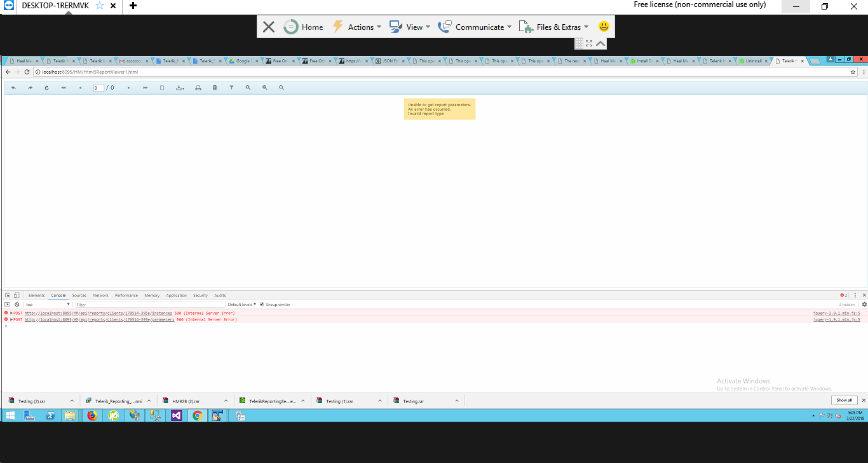Open jquery-1.9.1.min.js source link of first error
This screenshot has width=868, height=463.
[837, 313]
